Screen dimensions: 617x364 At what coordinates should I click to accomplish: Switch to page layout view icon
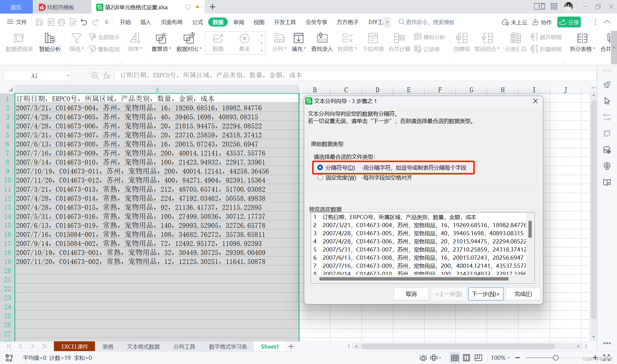point(466,358)
